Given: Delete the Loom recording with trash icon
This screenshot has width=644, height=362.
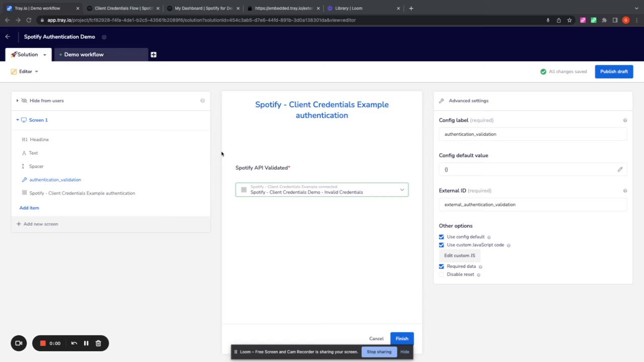Looking at the screenshot, I should coord(99,343).
